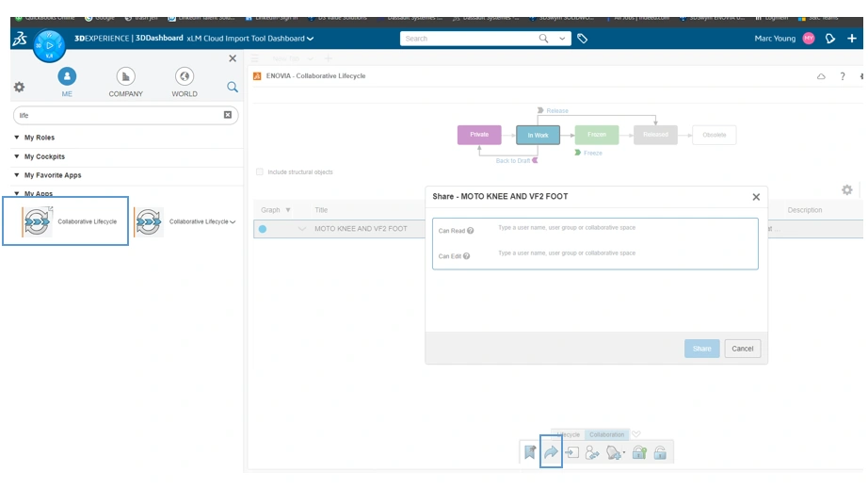Open the top search options chevron
868x489 pixels.
[562, 39]
